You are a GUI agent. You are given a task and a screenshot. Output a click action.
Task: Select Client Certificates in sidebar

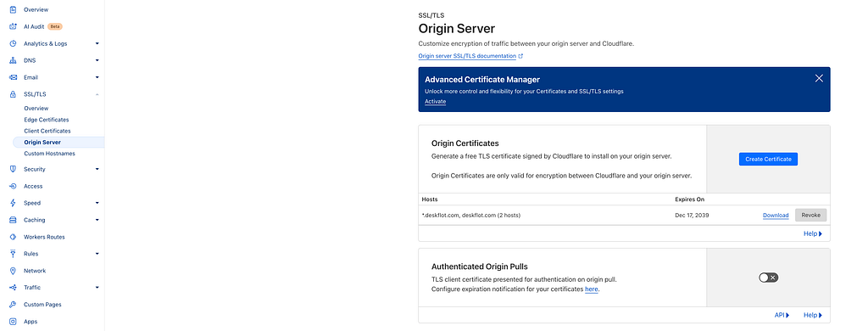(x=47, y=131)
